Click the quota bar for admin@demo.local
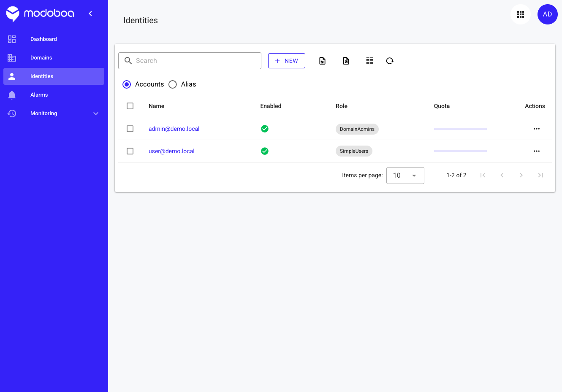Screen dimensions: 562x392 pos(460,129)
